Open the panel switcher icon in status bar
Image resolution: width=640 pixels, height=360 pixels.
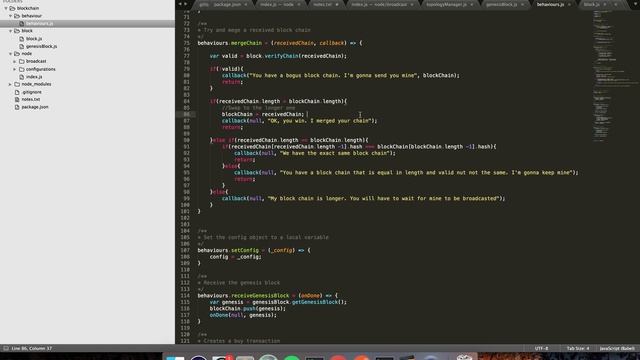tap(6, 349)
